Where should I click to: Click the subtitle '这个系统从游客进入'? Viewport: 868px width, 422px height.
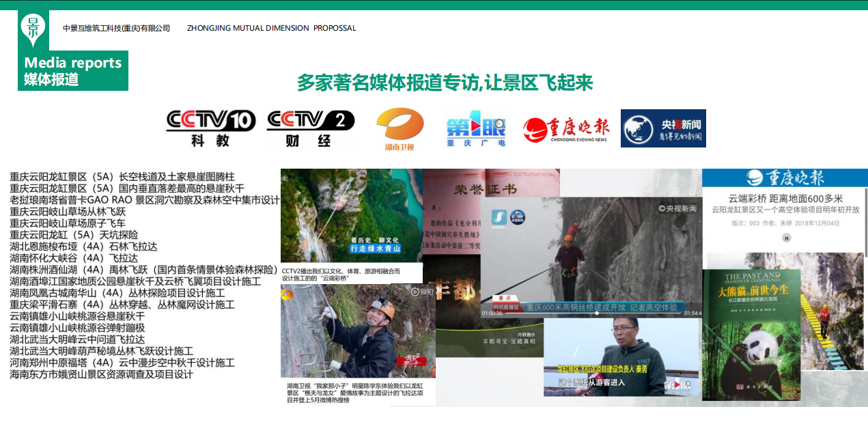591,383
